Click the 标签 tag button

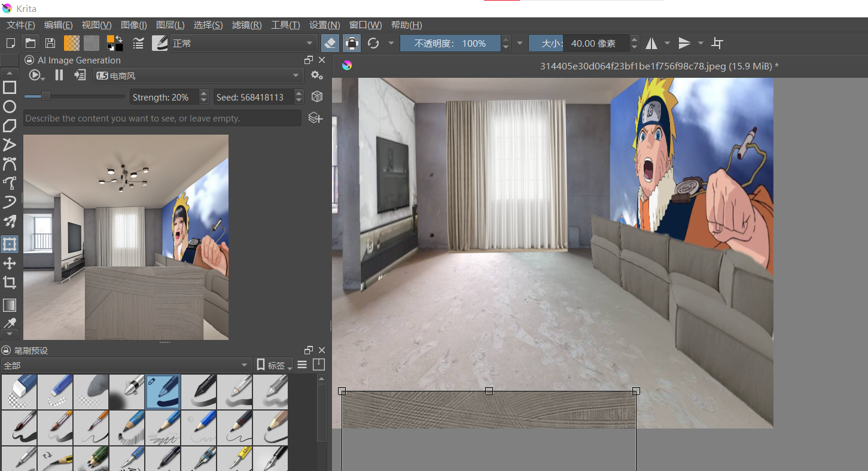[274, 365]
